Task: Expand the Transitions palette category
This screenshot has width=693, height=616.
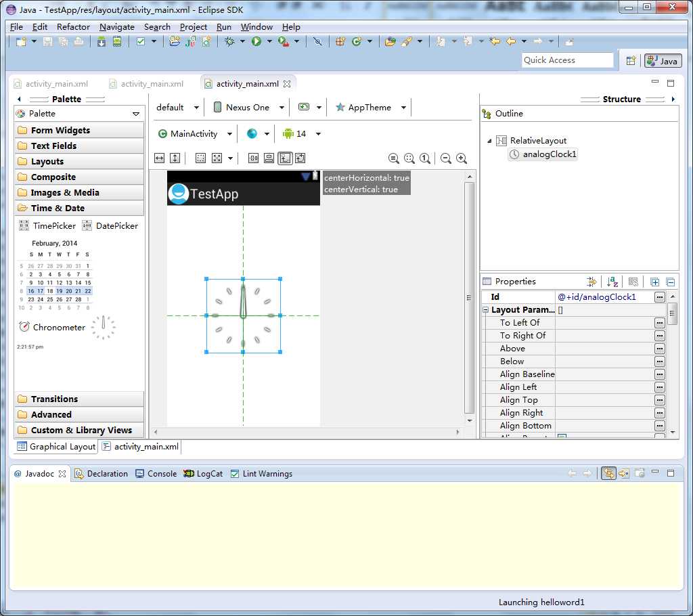Action: click(x=79, y=399)
